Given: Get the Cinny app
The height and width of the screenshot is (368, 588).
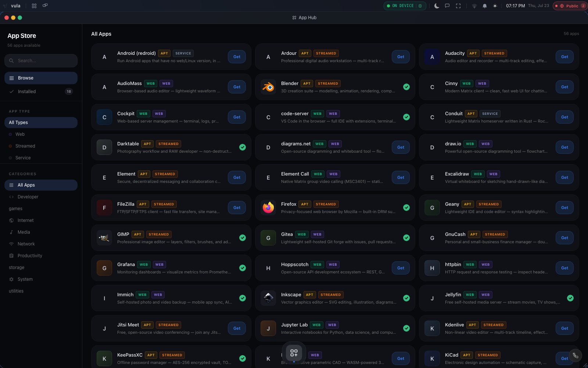Looking at the screenshot, I should [x=565, y=87].
